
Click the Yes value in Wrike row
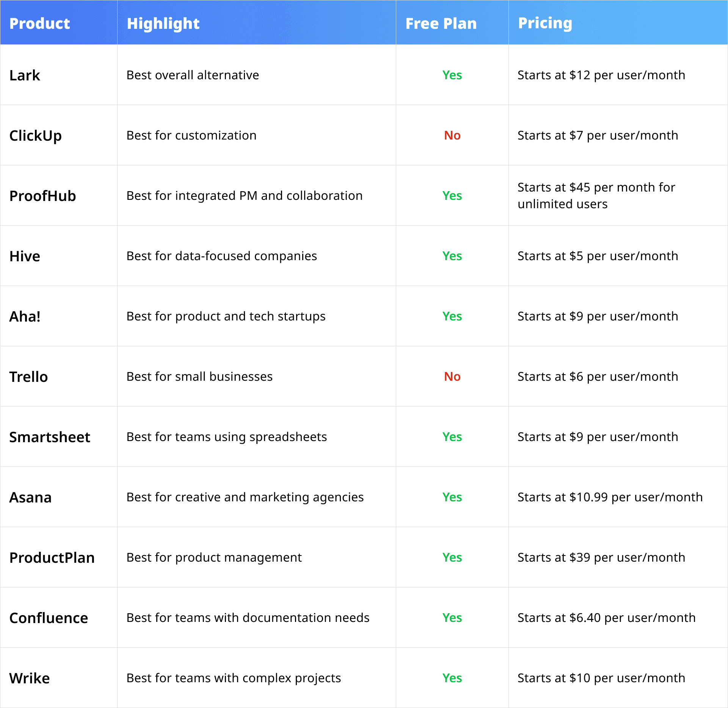point(452,678)
